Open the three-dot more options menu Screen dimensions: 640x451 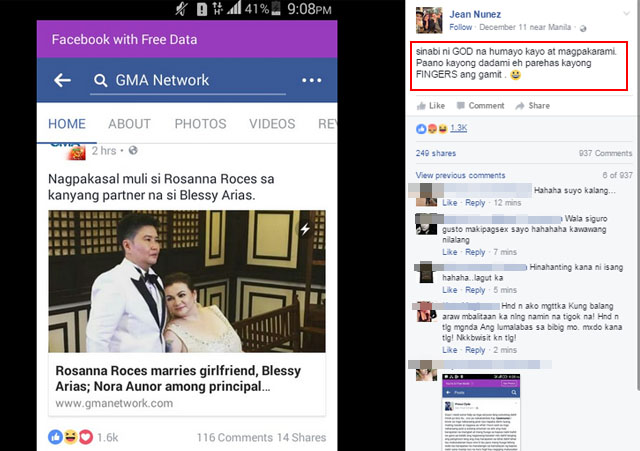click(x=311, y=80)
